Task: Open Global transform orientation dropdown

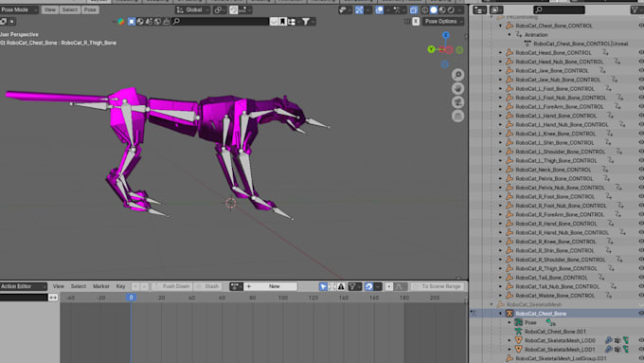Action: [192, 9]
